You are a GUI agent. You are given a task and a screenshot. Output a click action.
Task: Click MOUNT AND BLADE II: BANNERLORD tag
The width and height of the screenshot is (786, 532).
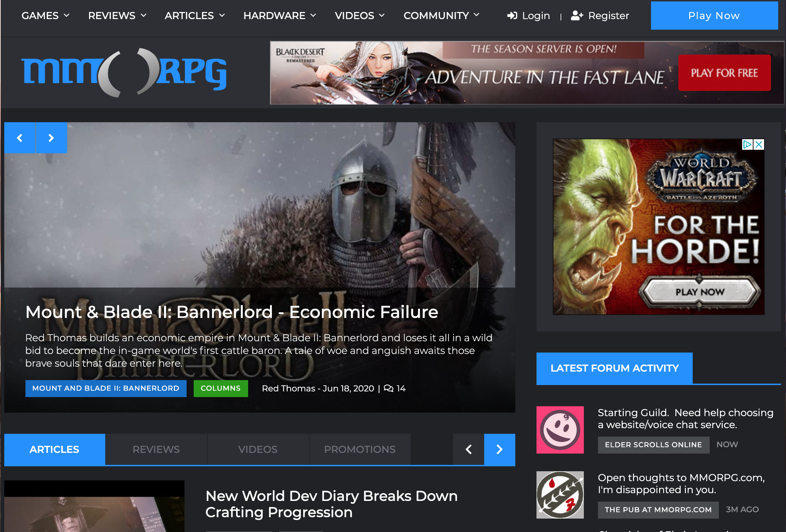click(106, 388)
